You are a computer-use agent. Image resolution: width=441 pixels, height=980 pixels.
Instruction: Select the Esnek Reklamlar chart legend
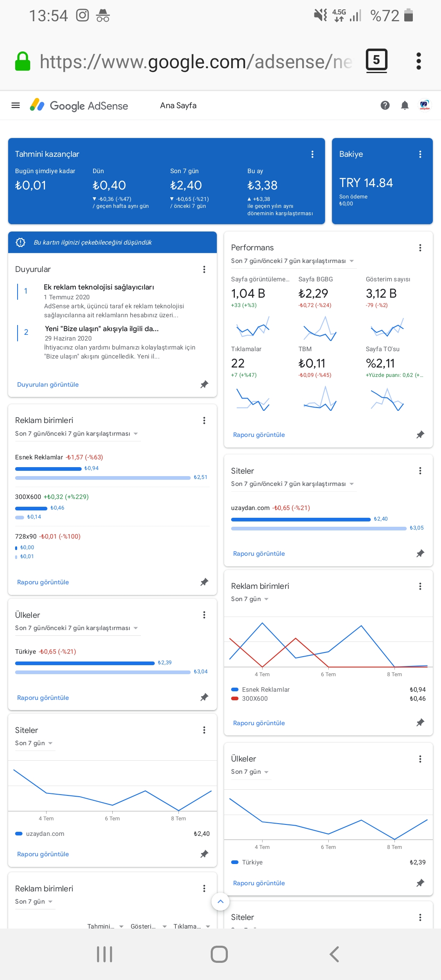coord(261,689)
